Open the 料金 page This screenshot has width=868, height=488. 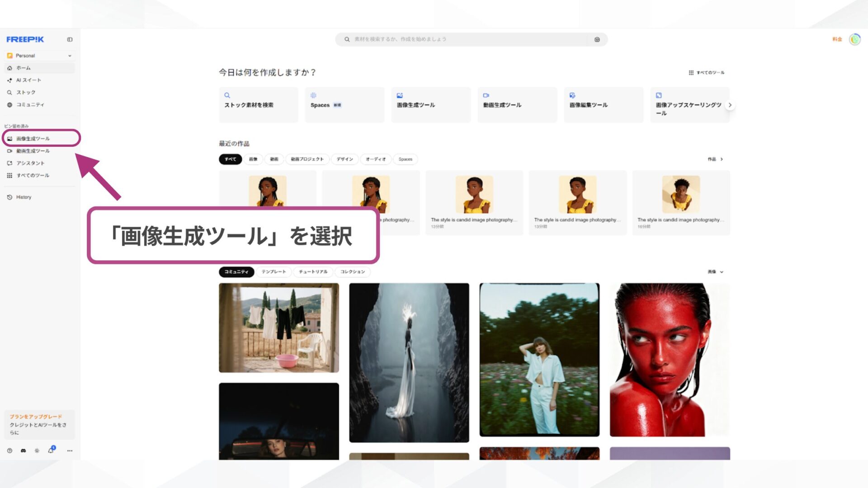[x=837, y=39]
